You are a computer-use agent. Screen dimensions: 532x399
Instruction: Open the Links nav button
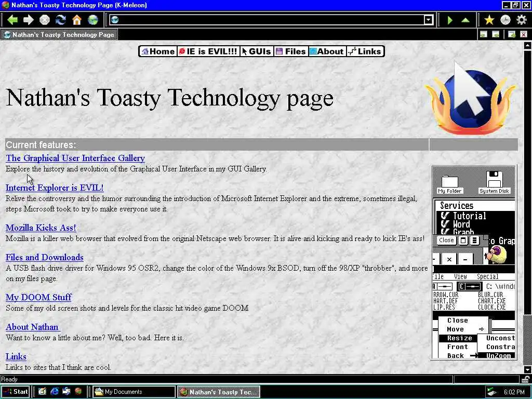[365, 51]
